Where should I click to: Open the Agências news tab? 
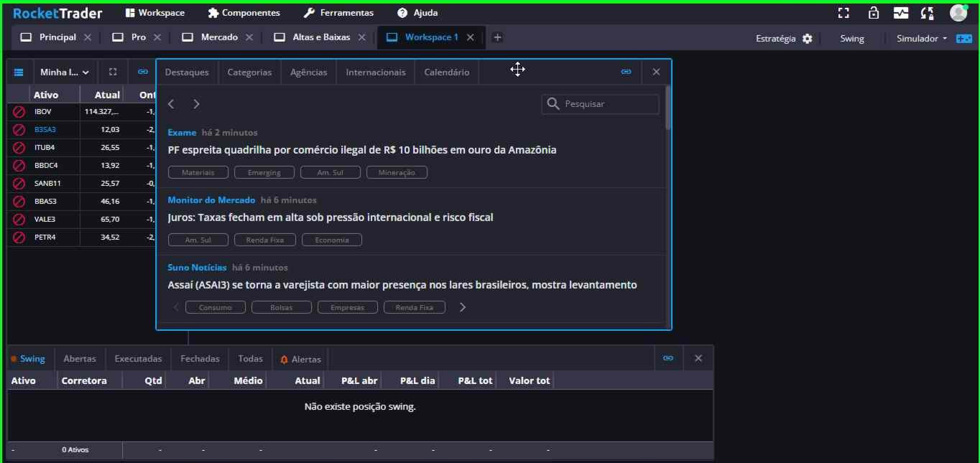(308, 73)
